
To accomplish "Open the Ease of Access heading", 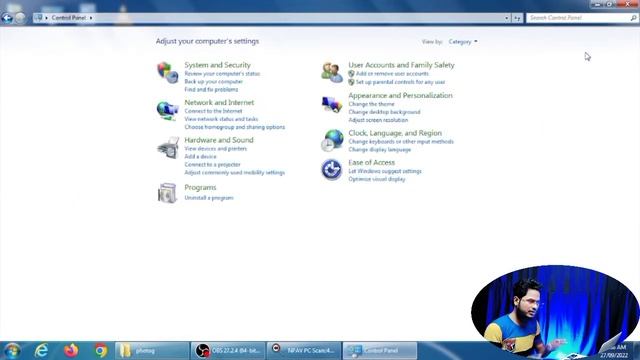I will point(371,162).
